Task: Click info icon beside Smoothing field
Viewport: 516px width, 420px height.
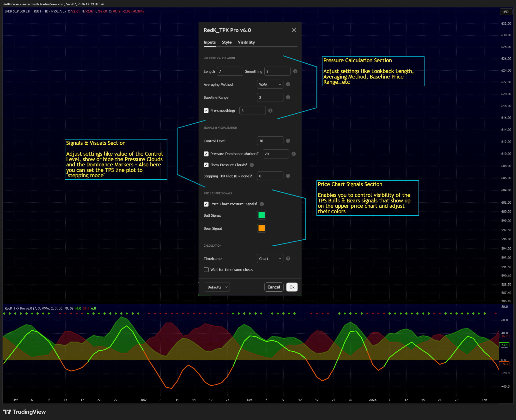Action: (295, 71)
